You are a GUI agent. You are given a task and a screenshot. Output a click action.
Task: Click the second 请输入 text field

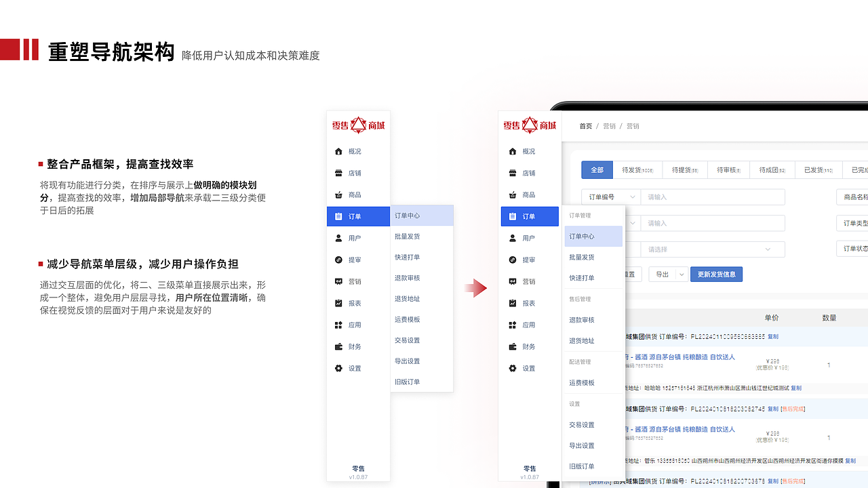713,223
